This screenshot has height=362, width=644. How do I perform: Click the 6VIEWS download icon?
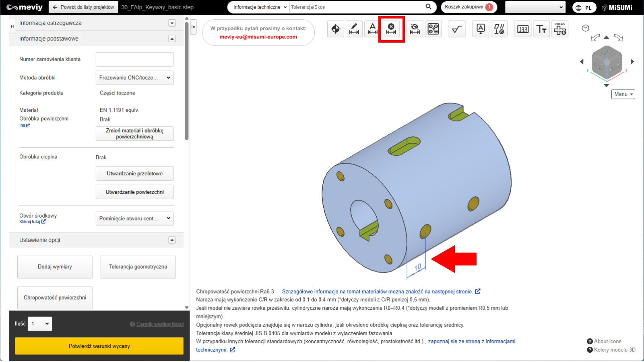click(560, 29)
